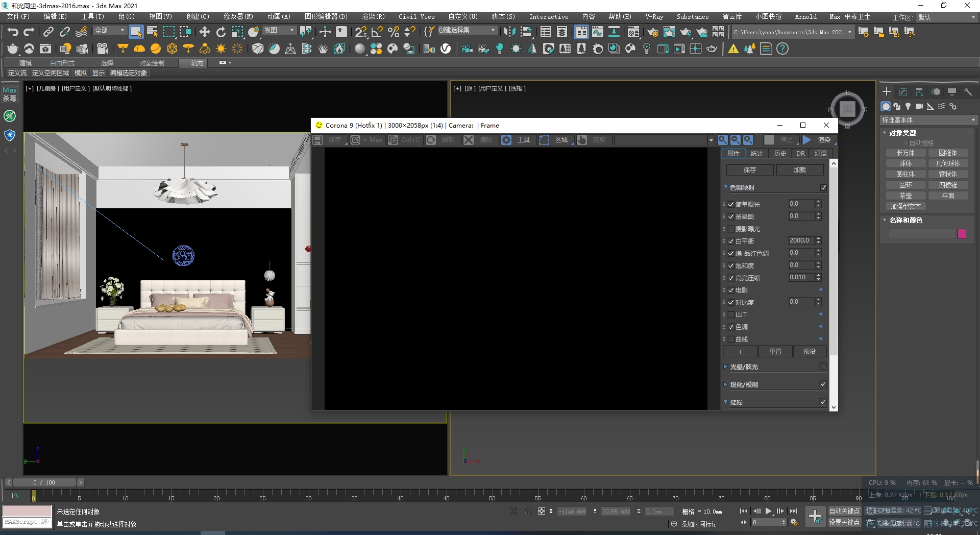Image resolution: width=980 pixels, height=535 pixels.
Task: Open the 全部 selection filter dropdown
Action: tap(110, 31)
